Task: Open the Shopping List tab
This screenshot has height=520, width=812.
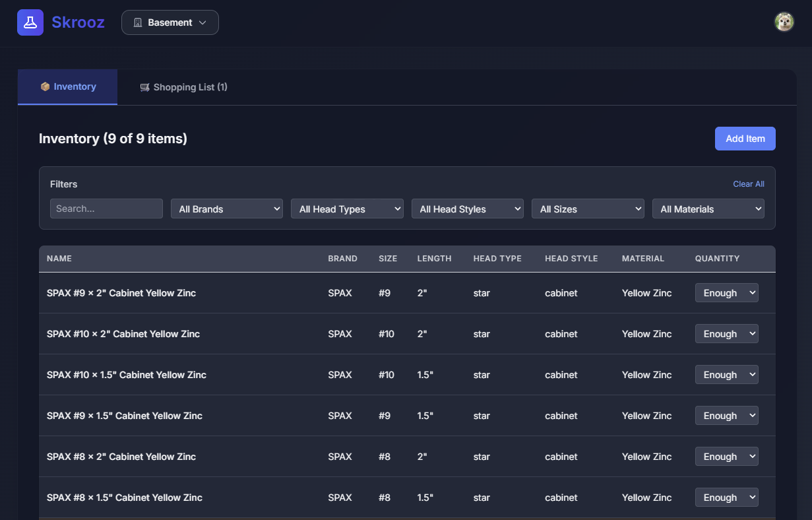Action: click(x=183, y=87)
